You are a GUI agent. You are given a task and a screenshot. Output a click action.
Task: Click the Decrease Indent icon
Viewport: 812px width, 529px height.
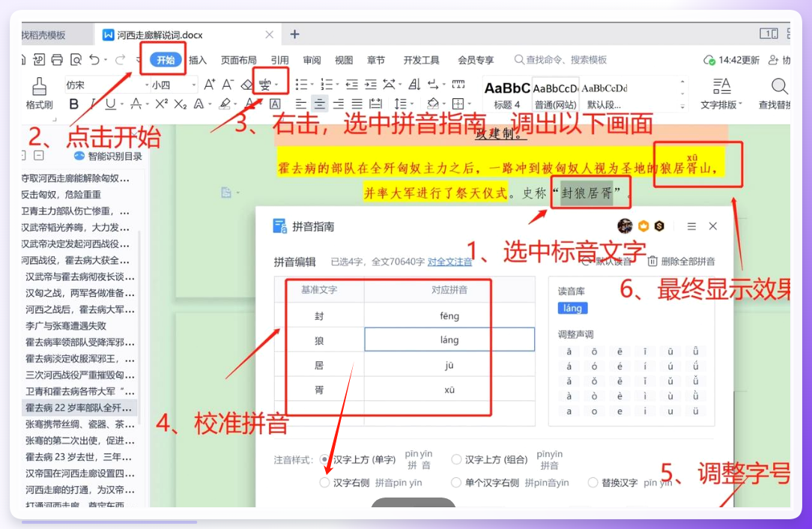tap(352, 85)
